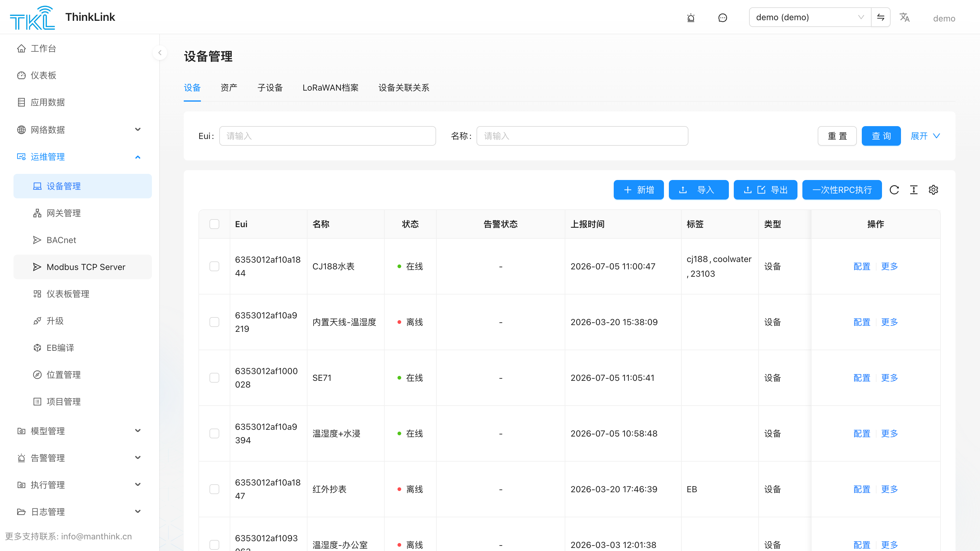The height and width of the screenshot is (551, 980).
Task: Open the language translation icon
Action: 904,17
